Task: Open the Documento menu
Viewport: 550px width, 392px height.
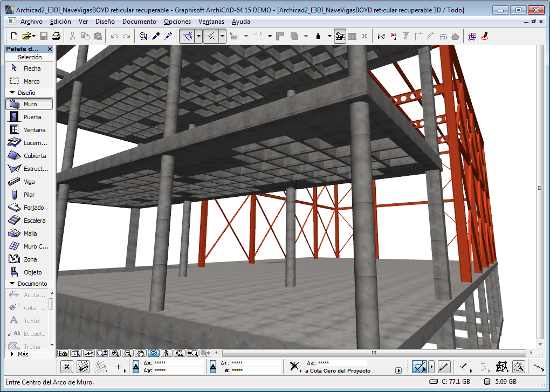Action: [x=139, y=22]
